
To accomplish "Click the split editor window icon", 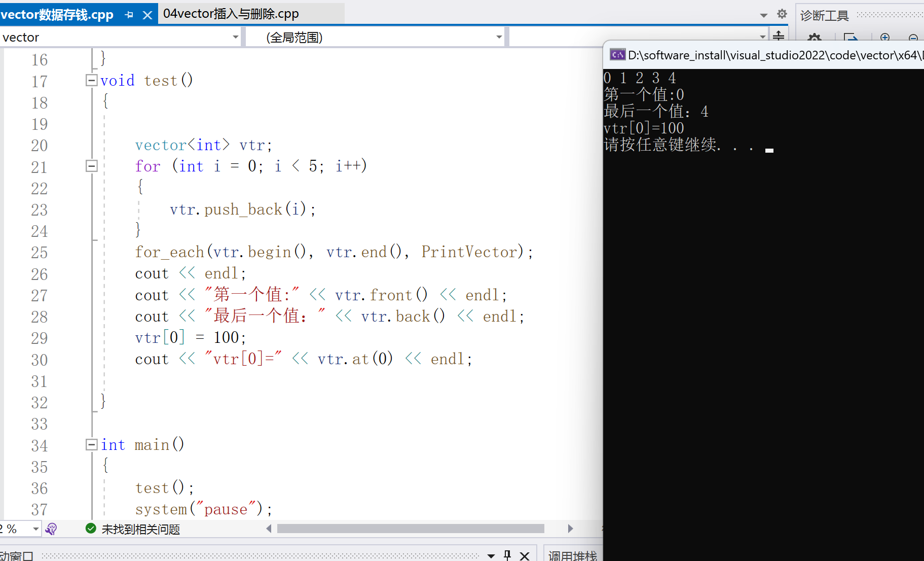I will (x=779, y=36).
